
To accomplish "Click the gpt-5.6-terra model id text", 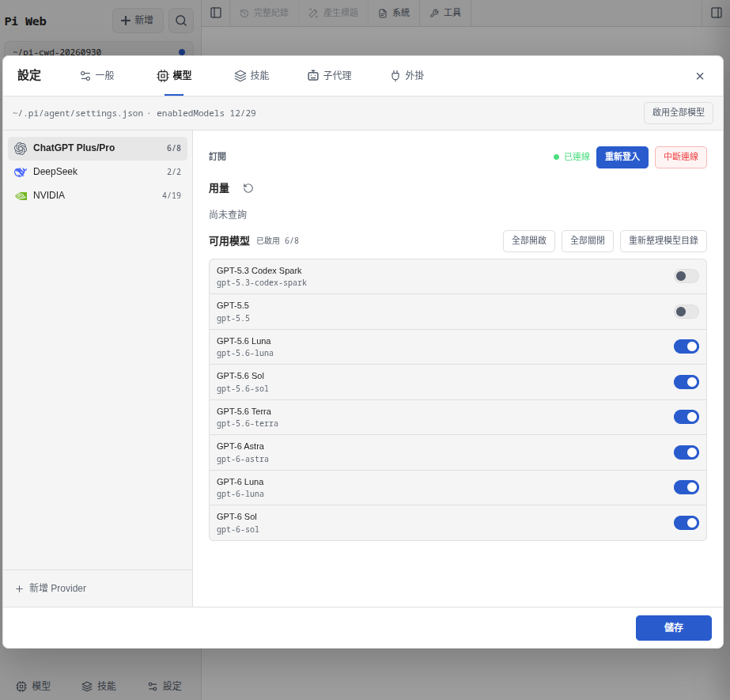I will click(248, 424).
